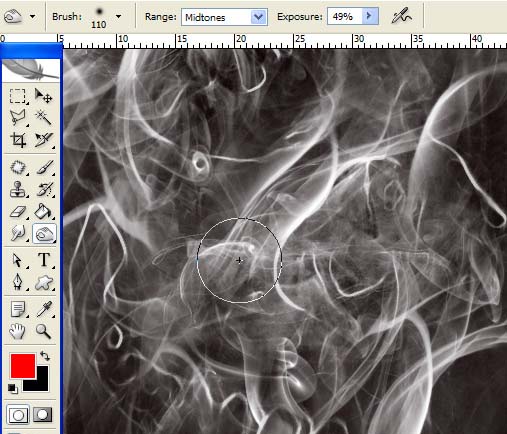Activate the Crop tool

click(x=17, y=140)
